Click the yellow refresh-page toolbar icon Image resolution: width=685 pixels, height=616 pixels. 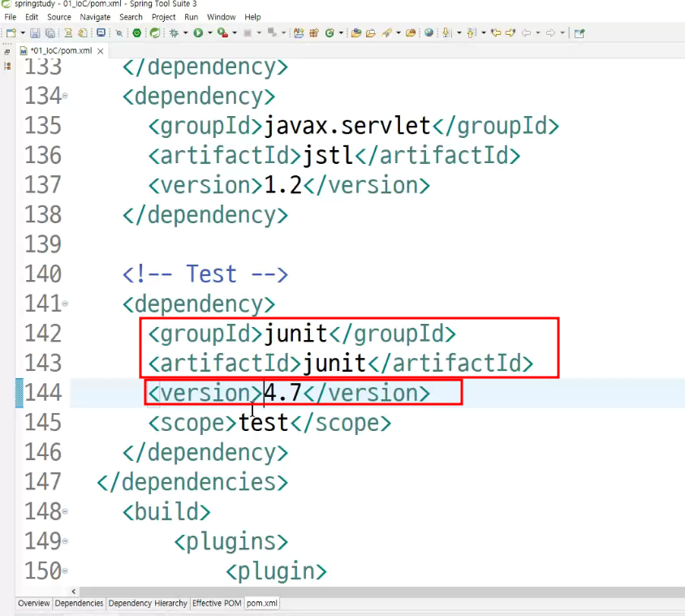pos(83,33)
